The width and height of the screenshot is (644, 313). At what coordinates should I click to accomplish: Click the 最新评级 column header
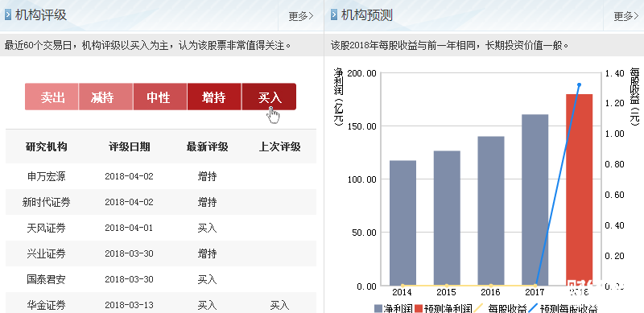pyautogui.click(x=207, y=146)
